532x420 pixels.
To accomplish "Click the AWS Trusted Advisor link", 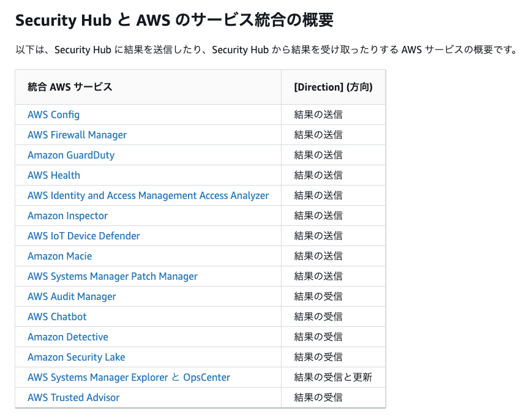I will 73,397.
